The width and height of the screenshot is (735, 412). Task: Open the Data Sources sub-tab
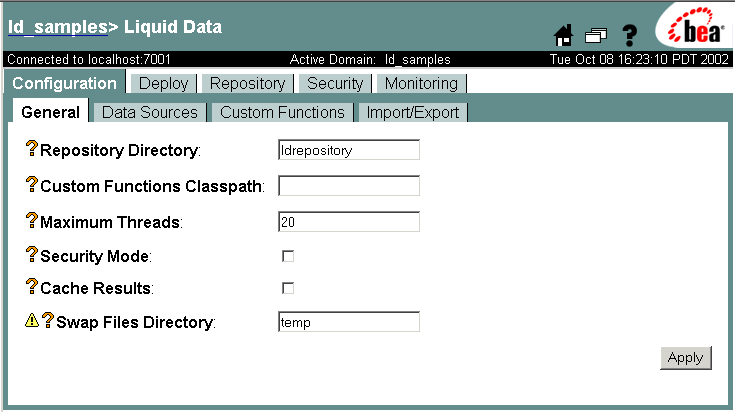[150, 112]
